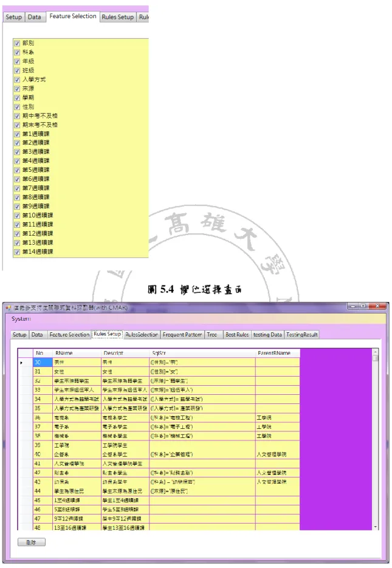This screenshot has width=392, height=568.
Task: Minimize the CMAR window
Action: tap(353, 306)
